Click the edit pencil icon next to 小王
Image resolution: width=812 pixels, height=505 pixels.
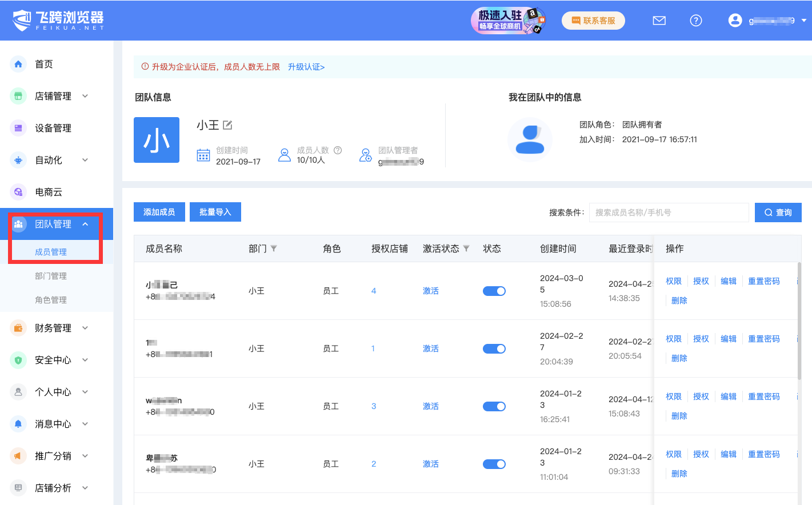(x=227, y=125)
